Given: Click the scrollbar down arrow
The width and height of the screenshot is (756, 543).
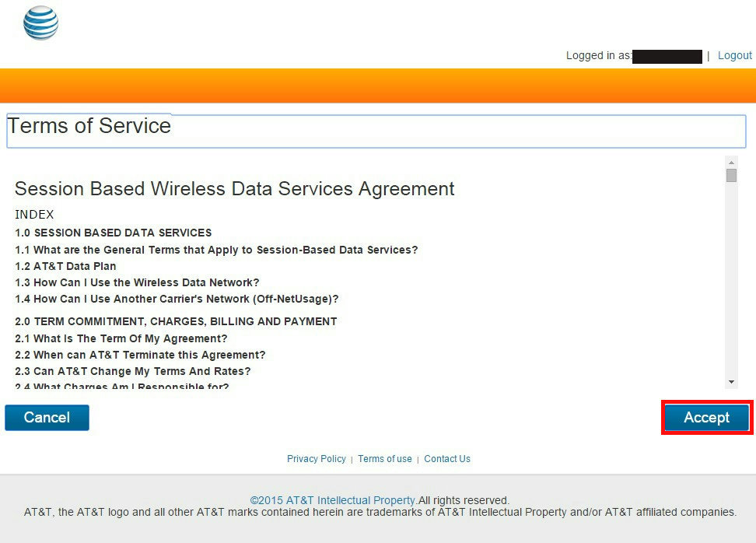Looking at the screenshot, I should pyautogui.click(x=731, y=382).
